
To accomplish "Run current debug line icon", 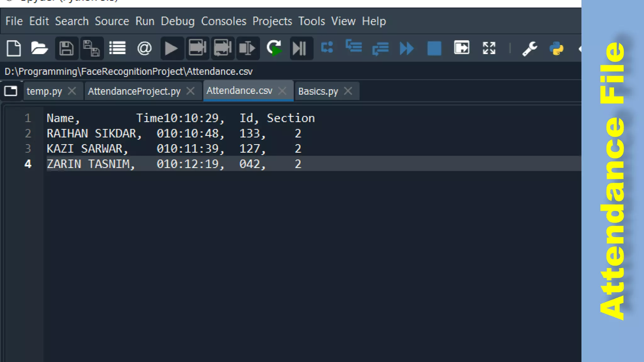I will [327, 47].
